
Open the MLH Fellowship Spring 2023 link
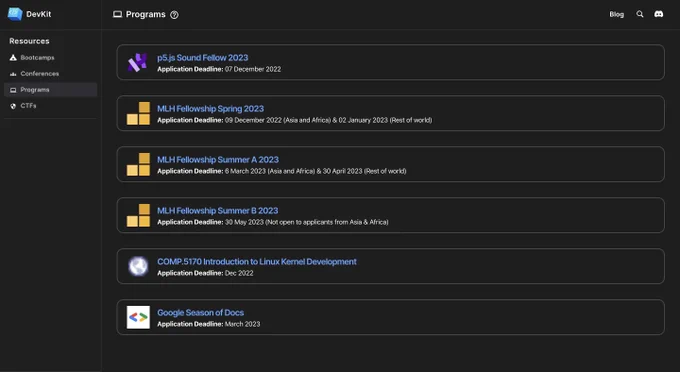click(210, 109)
